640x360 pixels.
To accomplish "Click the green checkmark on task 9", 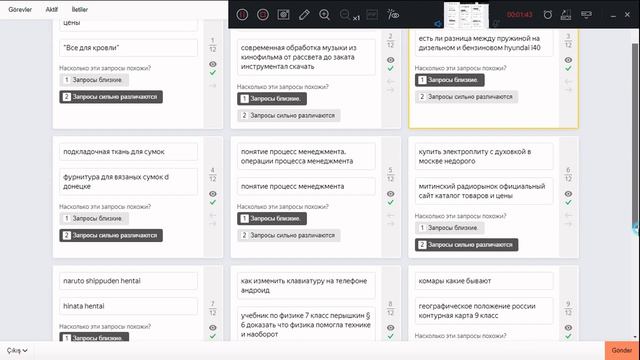I will (568, 336).
